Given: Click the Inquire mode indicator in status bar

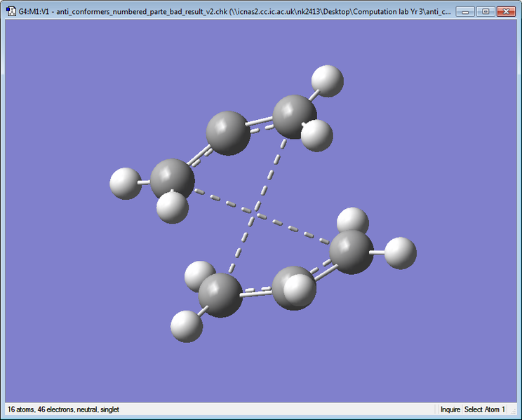Looking at the screenshot, I should pyautogui.click(x=450, y=409).
